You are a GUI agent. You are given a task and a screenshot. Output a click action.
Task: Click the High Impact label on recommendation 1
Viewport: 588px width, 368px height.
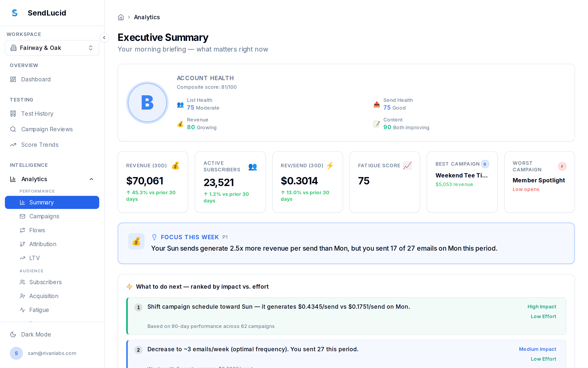tap(542, 307)
